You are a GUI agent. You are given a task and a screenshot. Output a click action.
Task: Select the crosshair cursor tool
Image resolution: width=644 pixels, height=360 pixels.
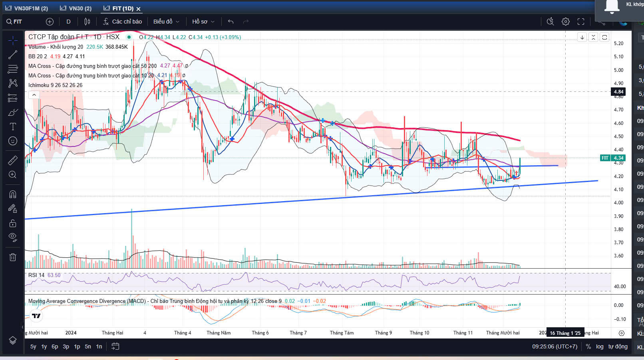click(13, 40)
